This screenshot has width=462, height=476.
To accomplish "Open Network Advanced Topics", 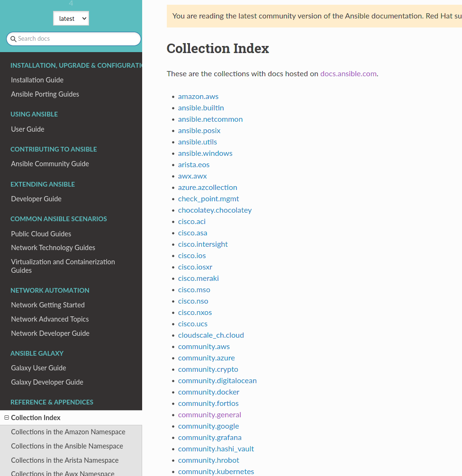I will click(x=50, y=319).
